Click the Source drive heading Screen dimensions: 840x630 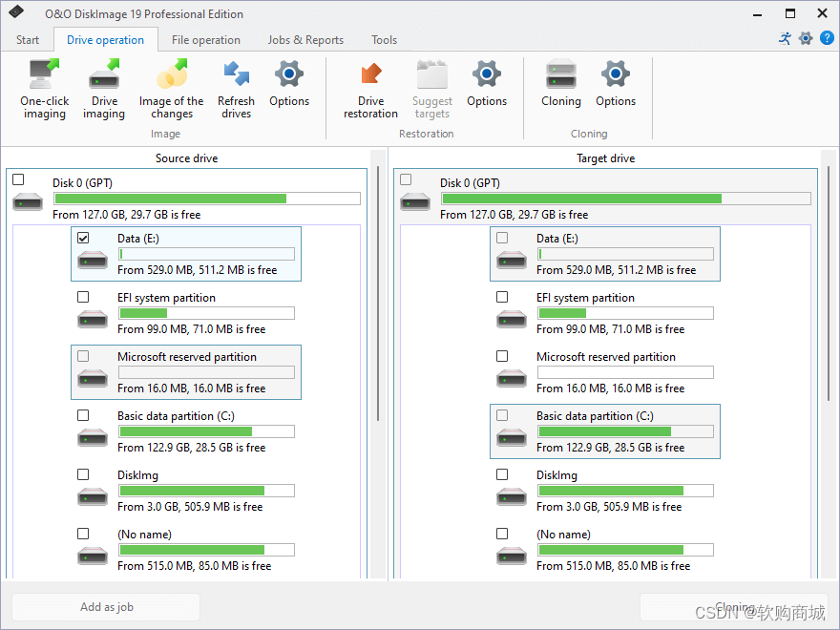[x=186, y=158]
